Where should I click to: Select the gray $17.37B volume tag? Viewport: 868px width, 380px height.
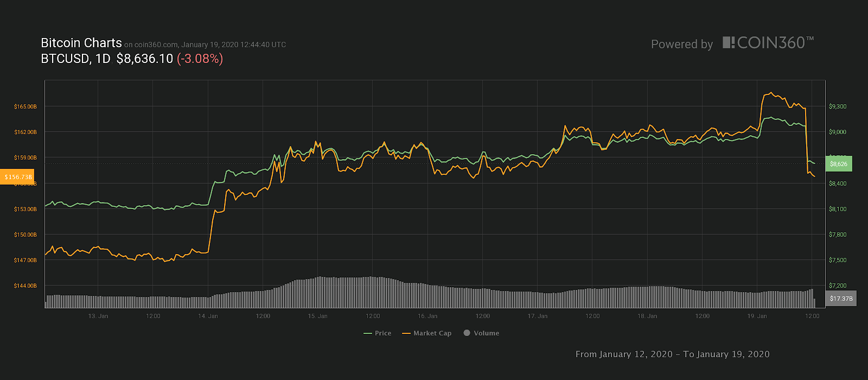(x=841, y=299)
